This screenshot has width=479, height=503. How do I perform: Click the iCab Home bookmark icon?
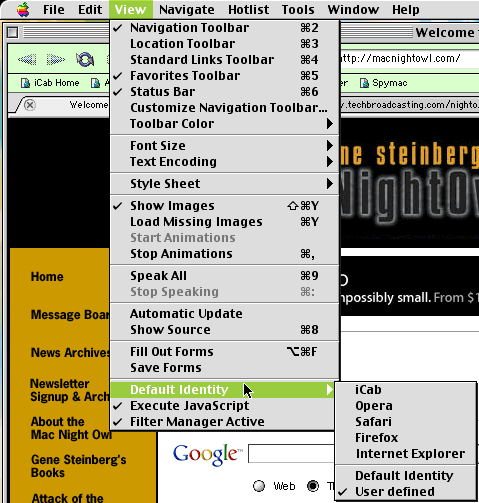pyautogui.click(x=25, y=83)
